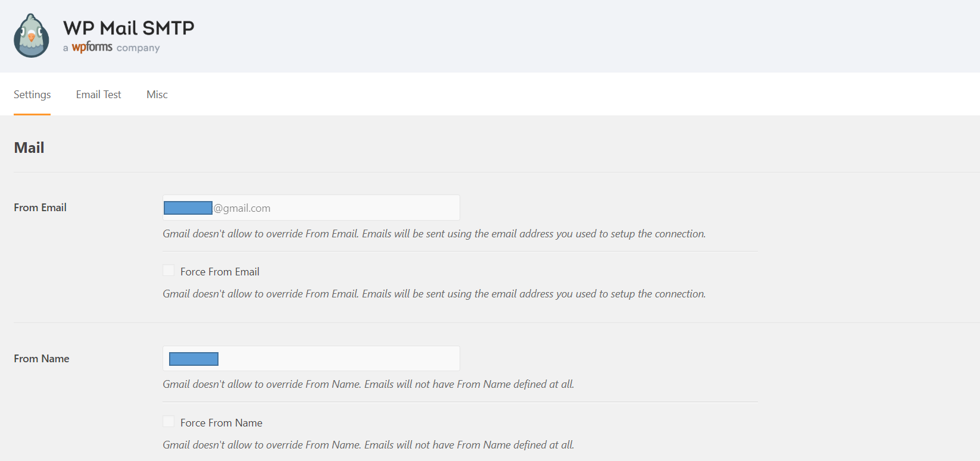The height and width of the screenshot is (461, 980).
Task: Click the Force From Name label text
Action: tap(221, 423)
